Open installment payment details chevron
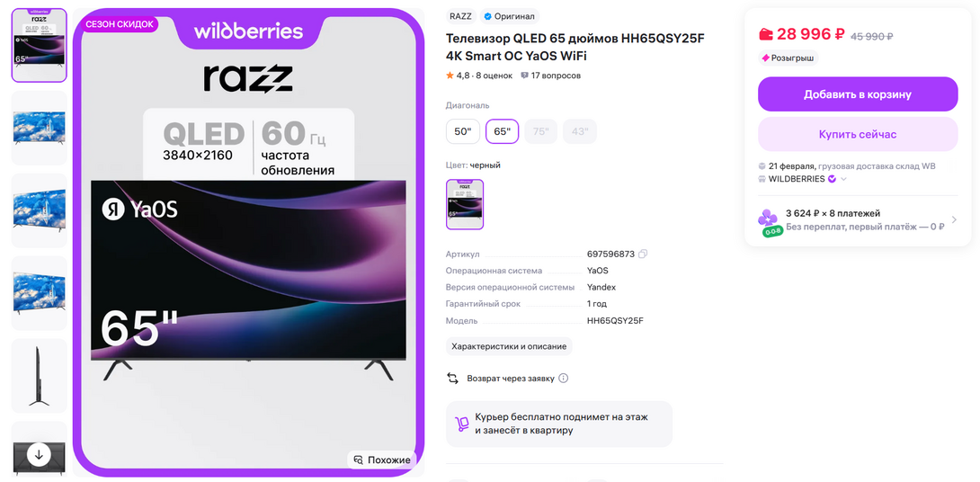Image resolution: width=980 pixels, height=482 pixels. tap(954, 219)
